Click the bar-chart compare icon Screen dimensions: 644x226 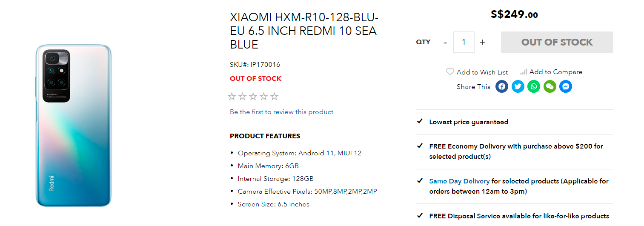(524, 72)
